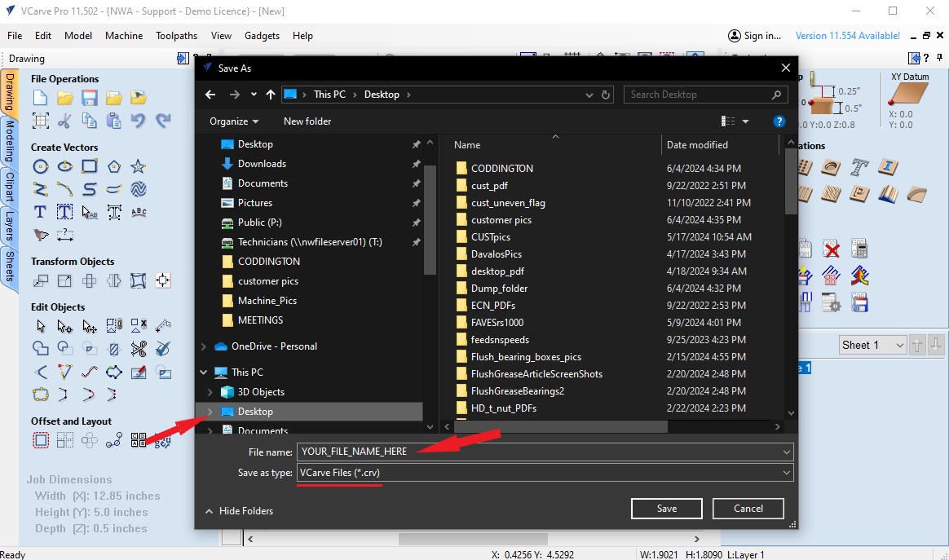Open the Sheet 1 dropdown
Image resolution: width=949 pixels, height=560 pixels.
click(x=872, y=345)
